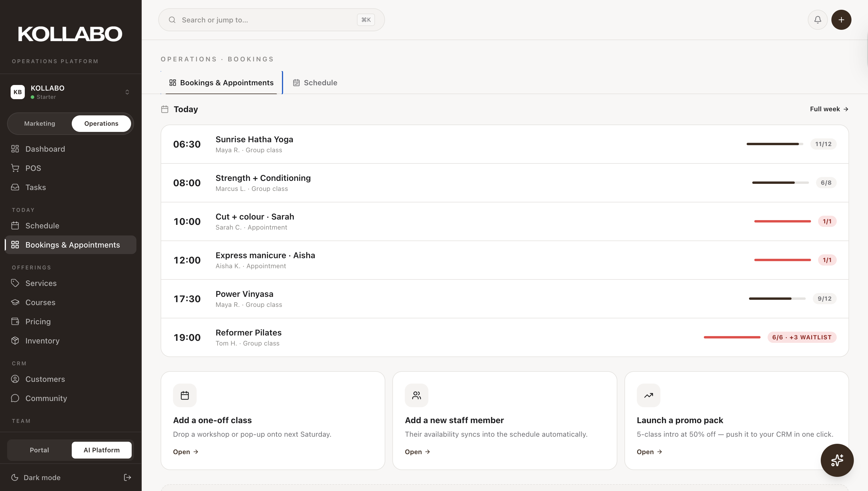This screenshot has width=868, height=491.
Task: Open Community in the sidebar
Action: tap(46, 398)
